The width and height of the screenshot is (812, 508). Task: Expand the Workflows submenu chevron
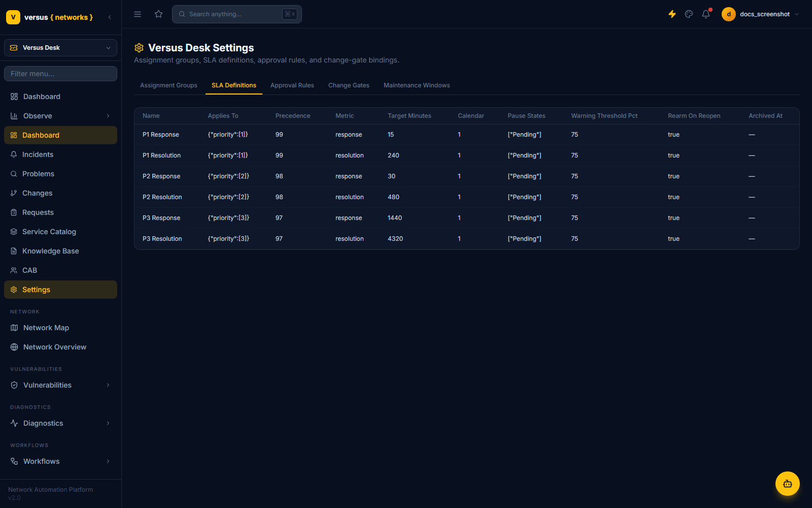coord(108,461)
